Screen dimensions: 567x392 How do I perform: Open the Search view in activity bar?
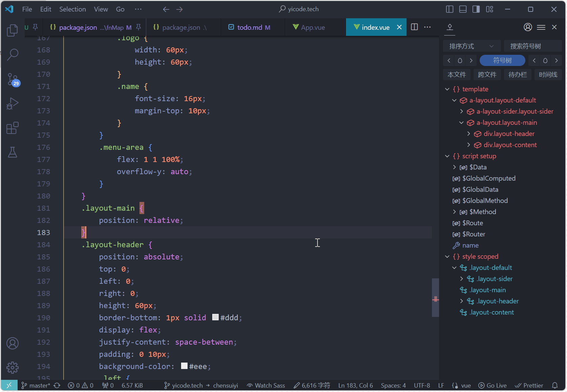[13, 54]
